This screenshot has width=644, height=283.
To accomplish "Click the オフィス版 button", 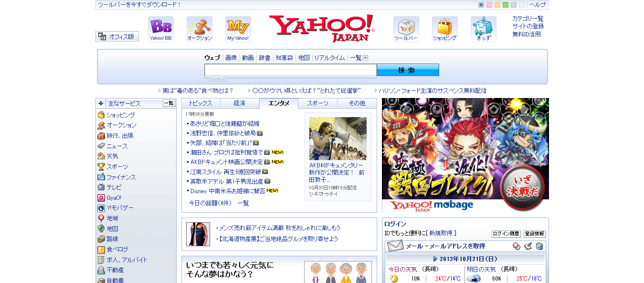I will pyautogui.click(x=117, y=36).
